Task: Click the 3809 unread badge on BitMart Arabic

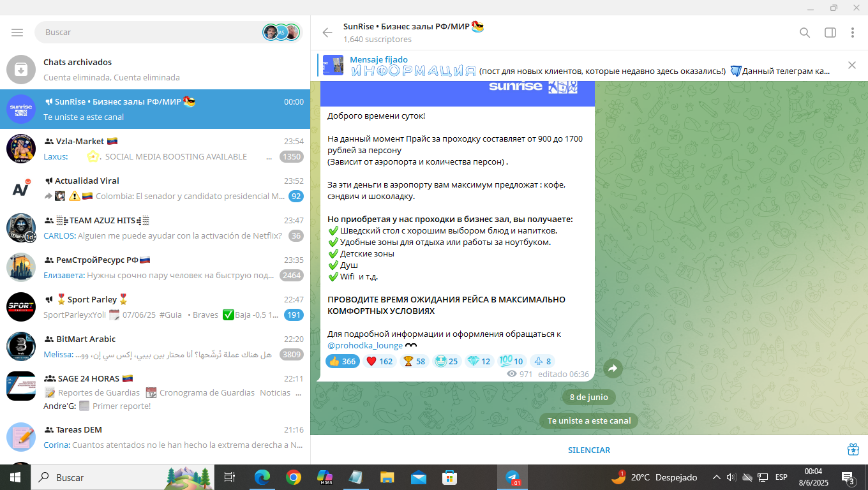Action: point(292,355)
